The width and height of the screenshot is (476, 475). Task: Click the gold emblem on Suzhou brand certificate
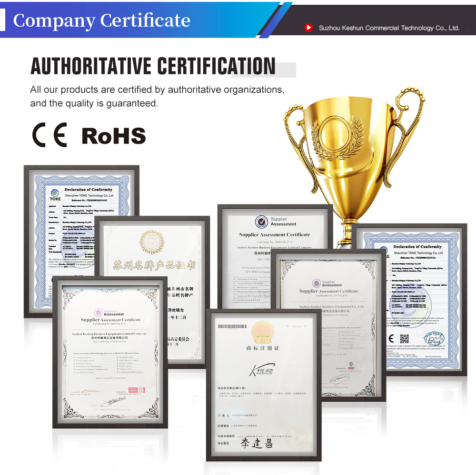(x=152, y=242)
